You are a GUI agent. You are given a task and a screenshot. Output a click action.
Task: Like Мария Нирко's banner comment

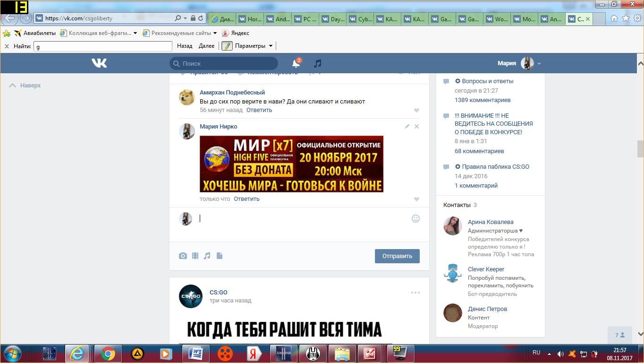416,199
